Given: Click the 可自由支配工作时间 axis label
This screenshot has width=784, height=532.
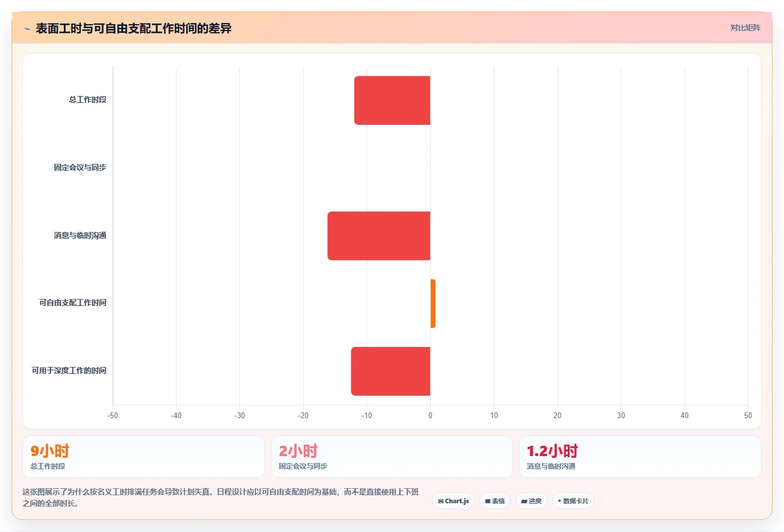Looking at the screenshot, I should (x=72, y=303).
